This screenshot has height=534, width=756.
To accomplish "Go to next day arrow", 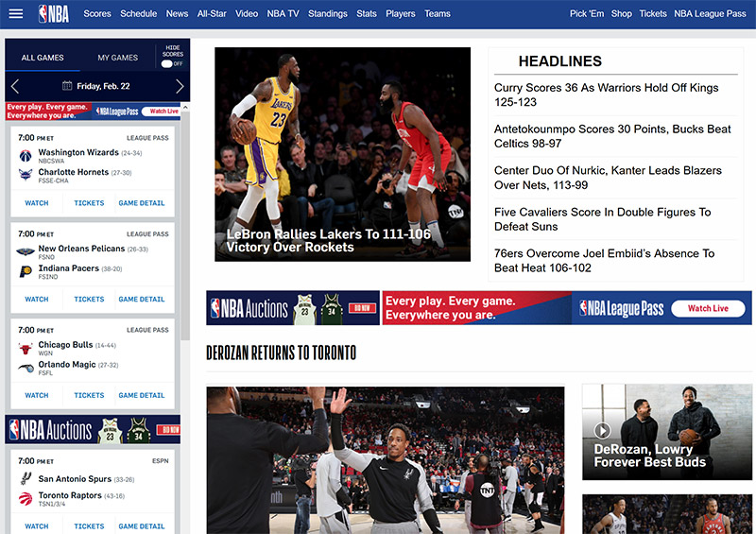I will coord(180,86).
